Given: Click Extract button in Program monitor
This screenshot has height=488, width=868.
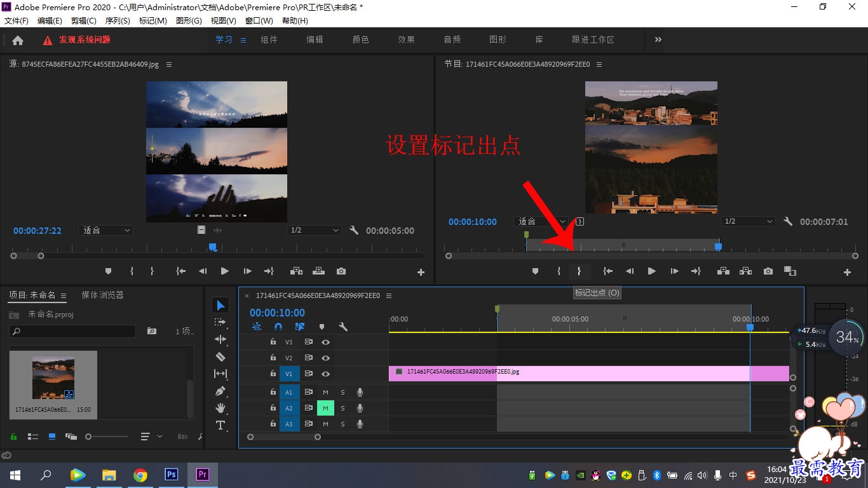Looking at the screenshot, I should coord(745,271).
